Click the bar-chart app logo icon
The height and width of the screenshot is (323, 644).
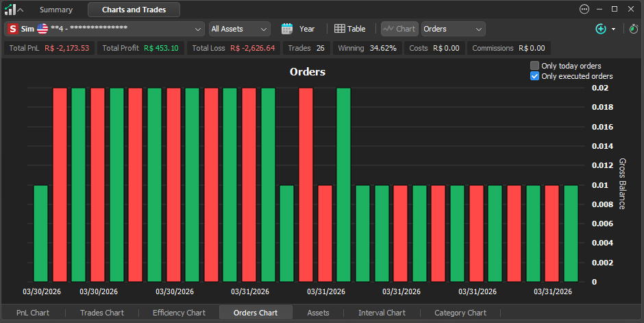click(x=10, y=10)
